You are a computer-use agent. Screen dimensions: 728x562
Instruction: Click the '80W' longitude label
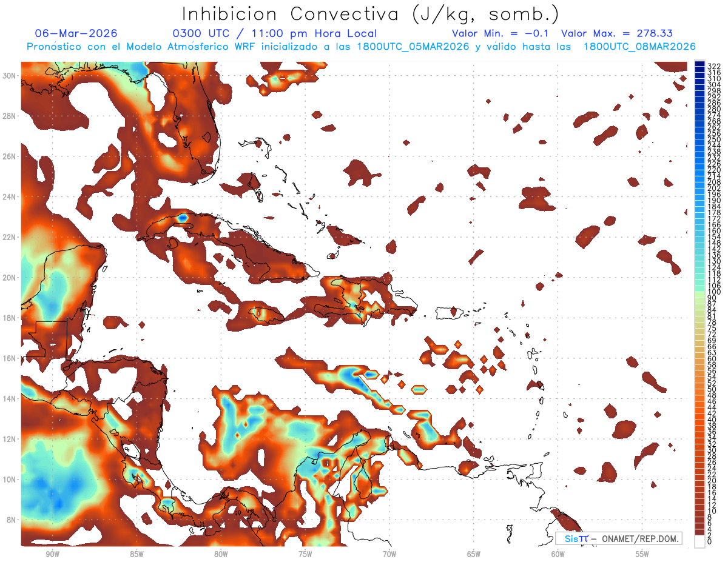point(221,555)
